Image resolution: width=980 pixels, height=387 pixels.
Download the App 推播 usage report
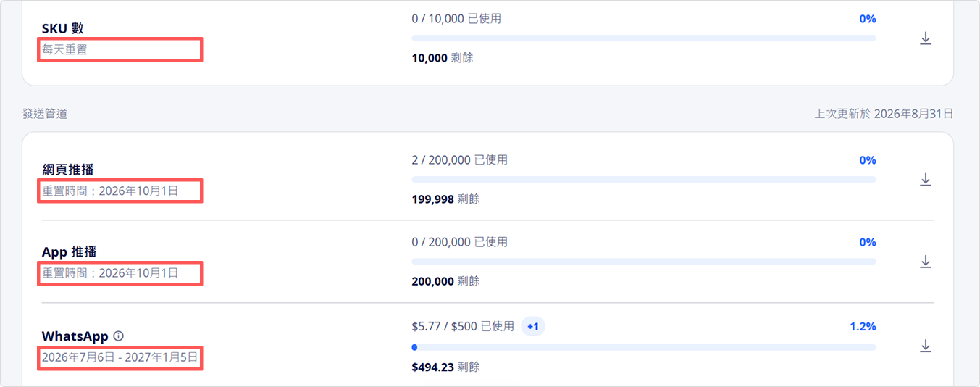(x=925, y=261)
